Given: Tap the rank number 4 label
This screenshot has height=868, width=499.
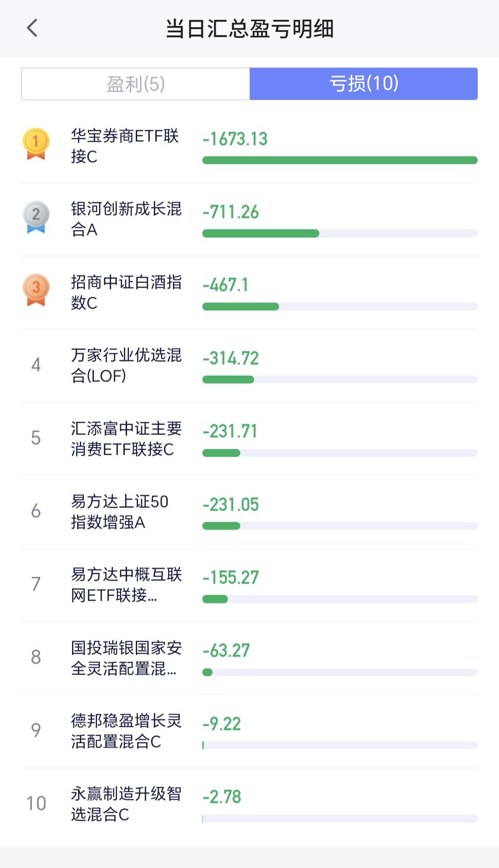Looking at the screenshot, I should [x=36, y=365].
